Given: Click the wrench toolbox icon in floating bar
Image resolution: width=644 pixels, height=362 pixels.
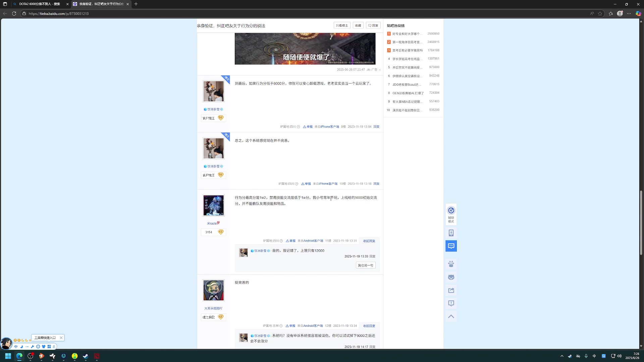Looking at the screenshot, I should (33, 347).
